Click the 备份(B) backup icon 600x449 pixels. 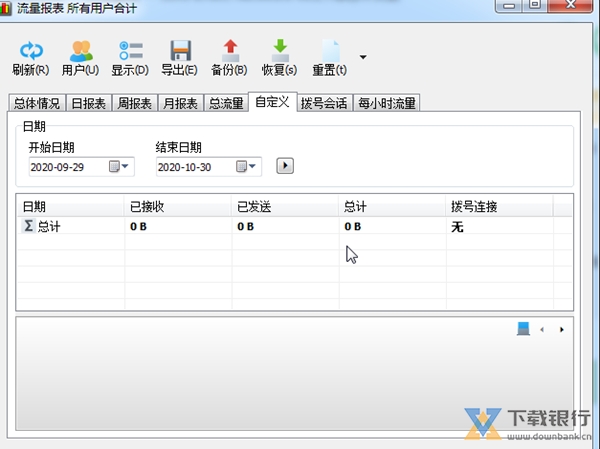(x=230, y=51)
